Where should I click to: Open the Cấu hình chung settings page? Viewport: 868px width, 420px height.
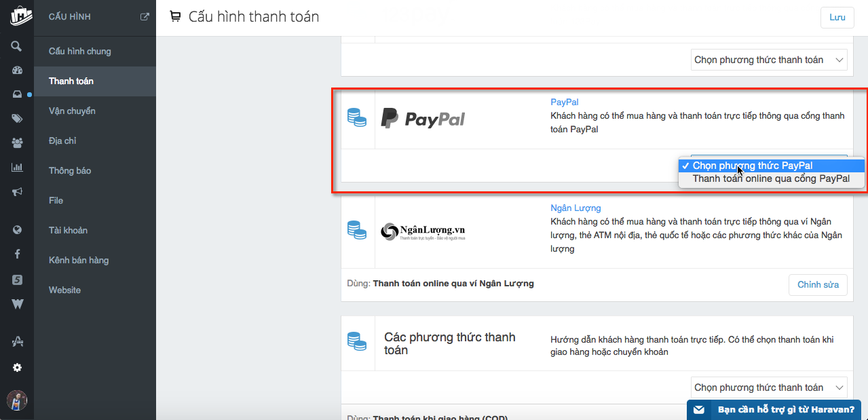click(95, 51)
